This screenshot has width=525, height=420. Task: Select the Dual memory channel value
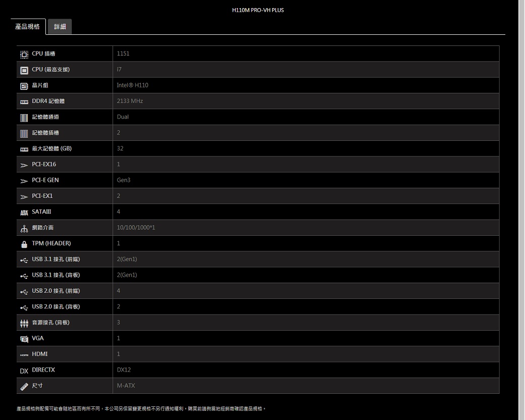(123, 117)
